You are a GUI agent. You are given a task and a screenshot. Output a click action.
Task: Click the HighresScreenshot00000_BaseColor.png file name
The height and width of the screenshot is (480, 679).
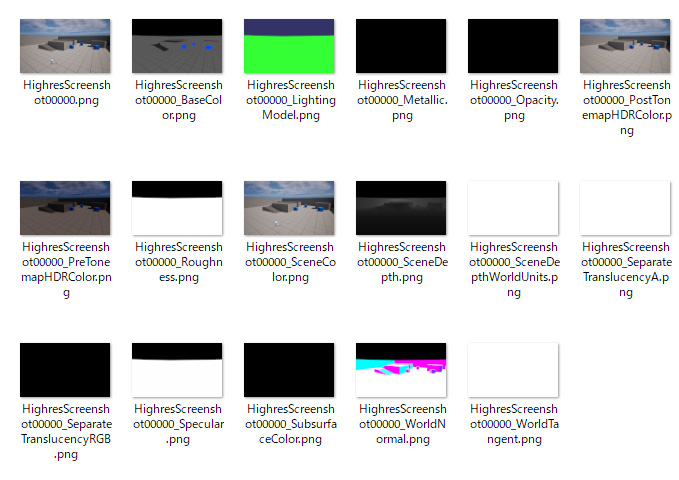pyautogui.click(x=178, y=100)
